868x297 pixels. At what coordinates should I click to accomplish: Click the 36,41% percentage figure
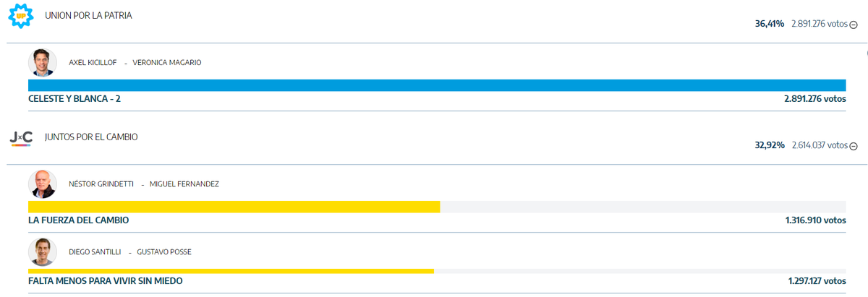[770, 24]
